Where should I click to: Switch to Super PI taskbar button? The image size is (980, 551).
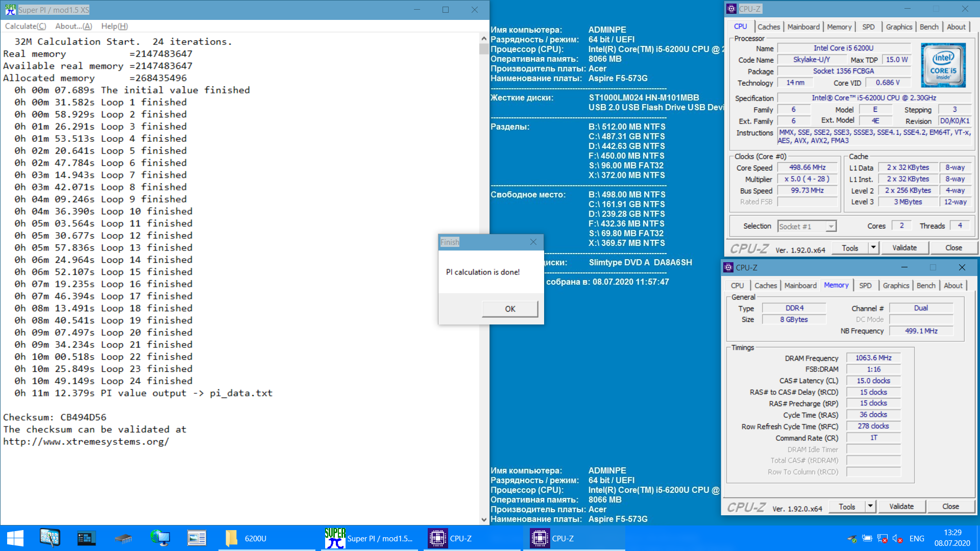coord(370,538)
